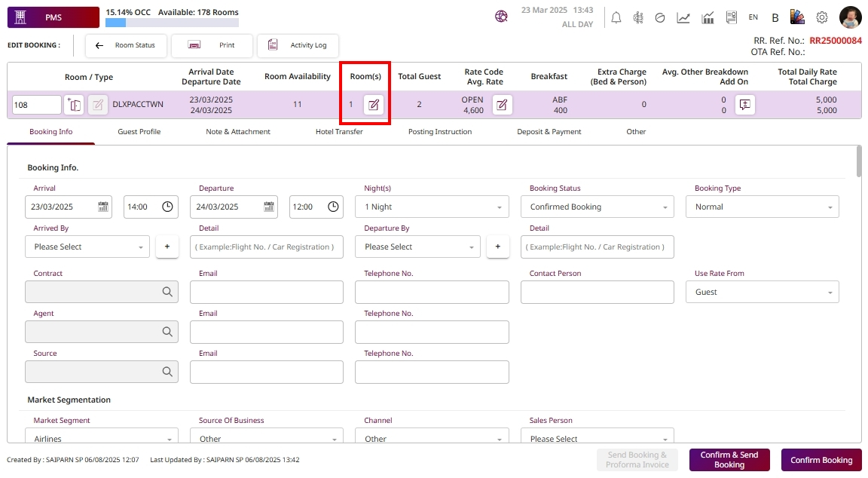The width and height of the screenshot is (868, 478).
Task: Edit the Rate Code with pencil icon
Action: (503, 105)
